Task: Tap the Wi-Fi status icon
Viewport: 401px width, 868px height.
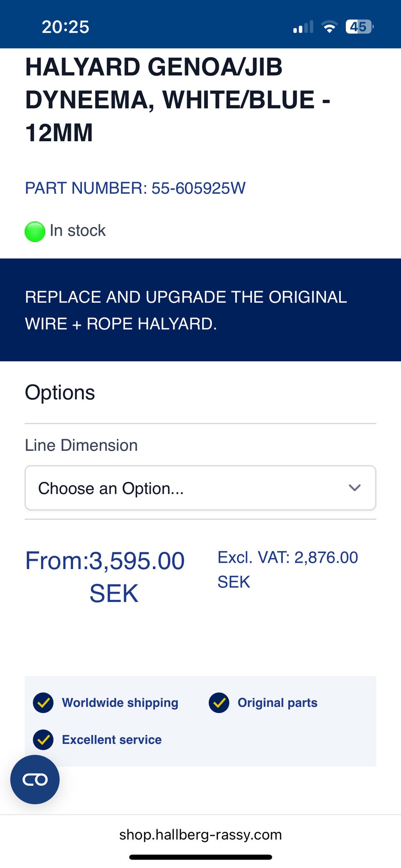Action: (x=329, y=27)
